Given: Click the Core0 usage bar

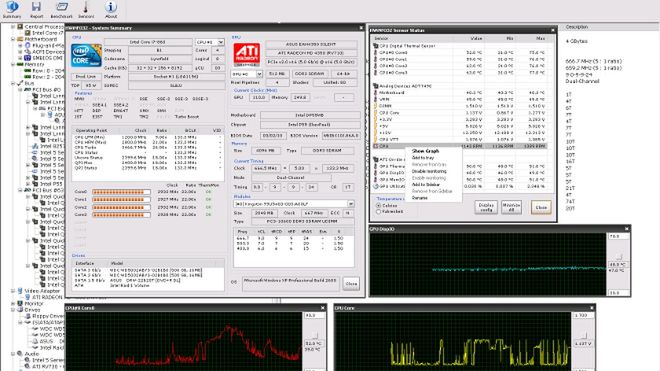Looking at the screenshot, I should [x=121, y=192].
